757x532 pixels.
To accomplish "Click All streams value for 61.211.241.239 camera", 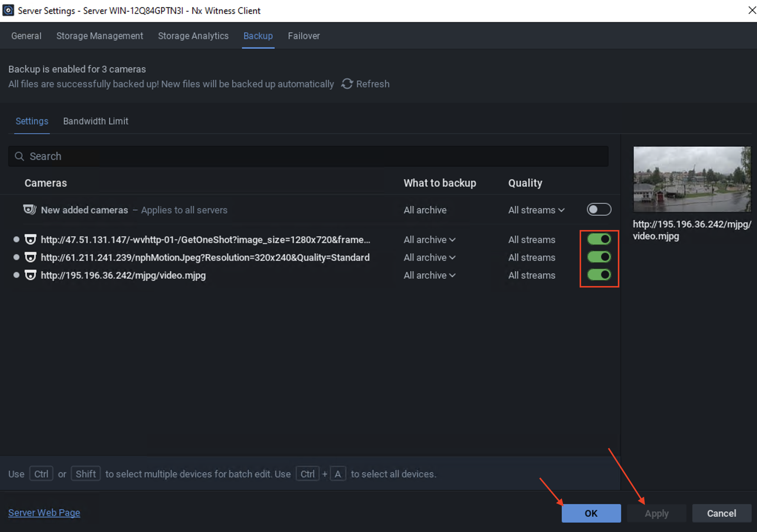I will [x=532, y=257].
